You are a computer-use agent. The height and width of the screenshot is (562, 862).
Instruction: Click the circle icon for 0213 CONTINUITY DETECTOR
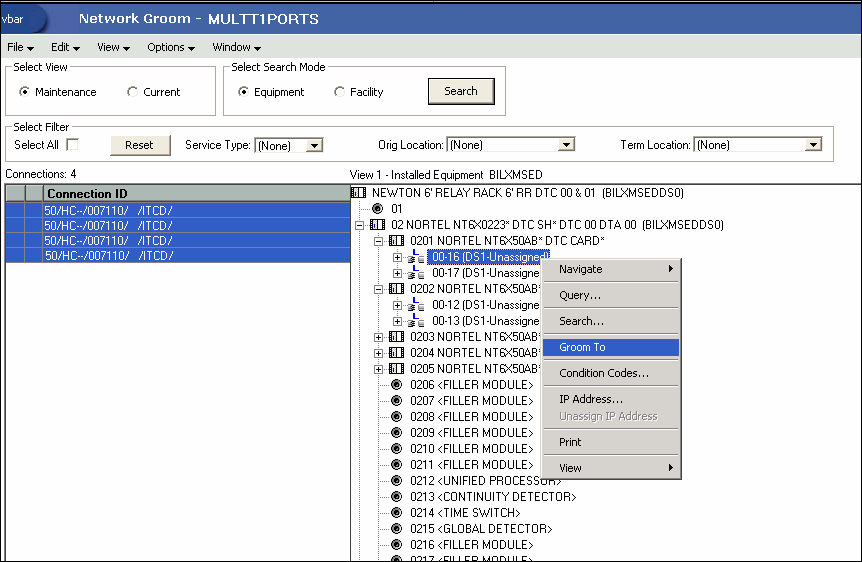[396, 496]
